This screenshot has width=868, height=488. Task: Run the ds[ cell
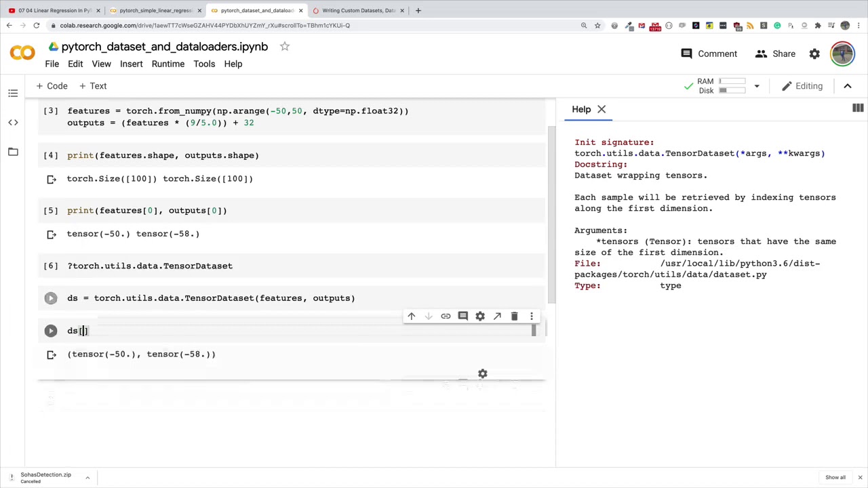coord(51,331)
